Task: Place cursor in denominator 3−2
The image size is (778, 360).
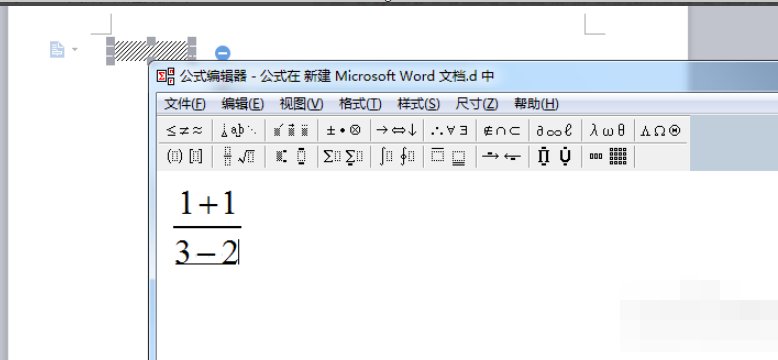Action: pyautogui.click(x=206, y=252)
